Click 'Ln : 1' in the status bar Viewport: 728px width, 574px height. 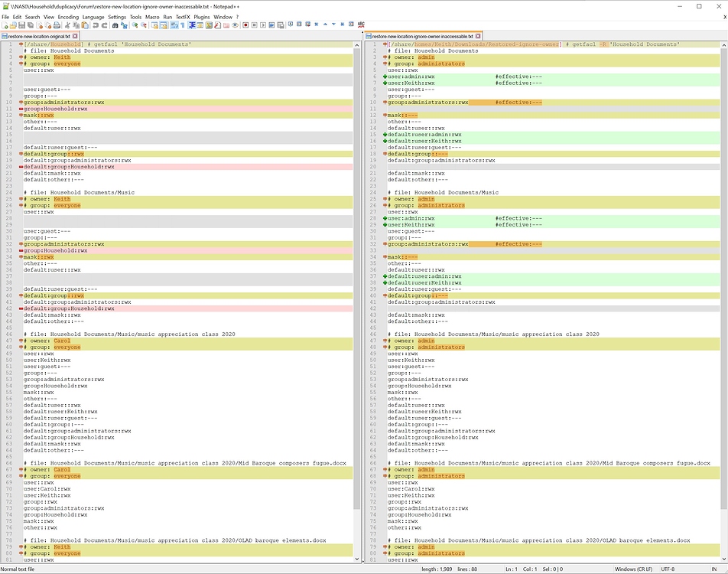click(511, 569)
